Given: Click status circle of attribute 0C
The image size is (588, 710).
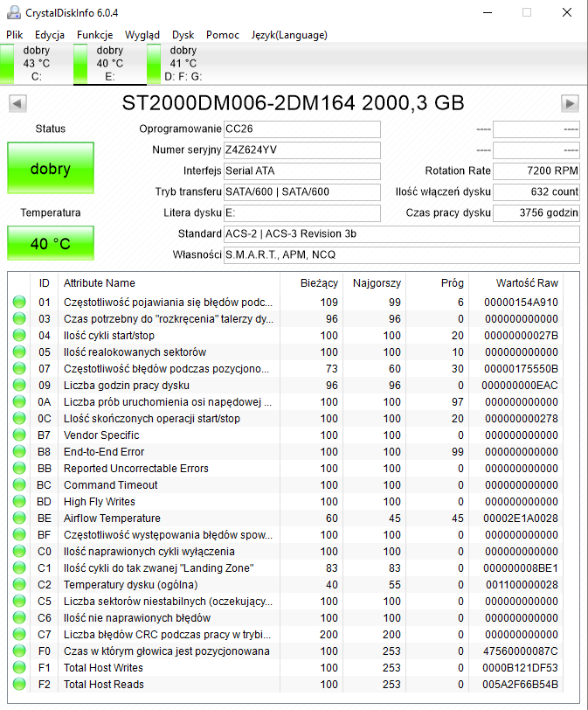Looking at the screenshot, I should pyautogui.click(x=19, y=418).
